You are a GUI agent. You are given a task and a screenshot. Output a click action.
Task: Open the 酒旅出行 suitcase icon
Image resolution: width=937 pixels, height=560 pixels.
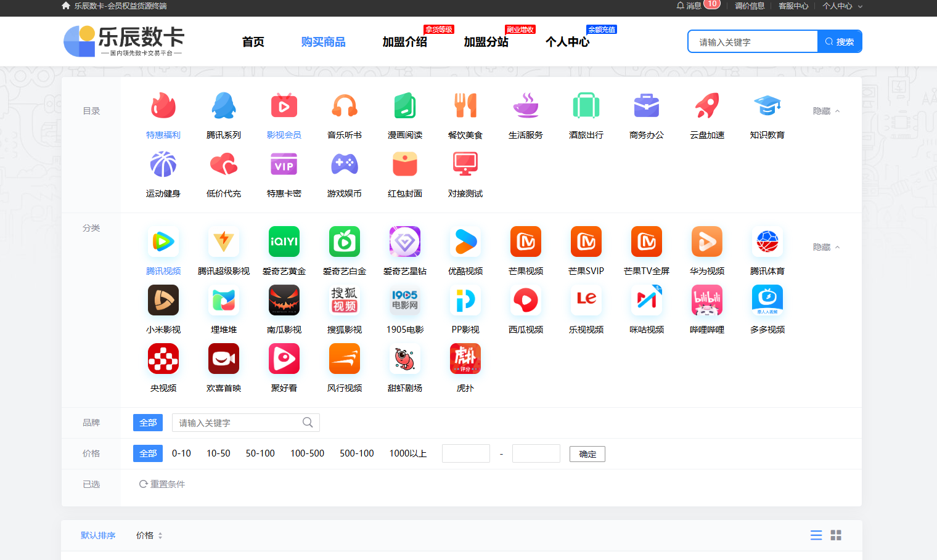586,106
